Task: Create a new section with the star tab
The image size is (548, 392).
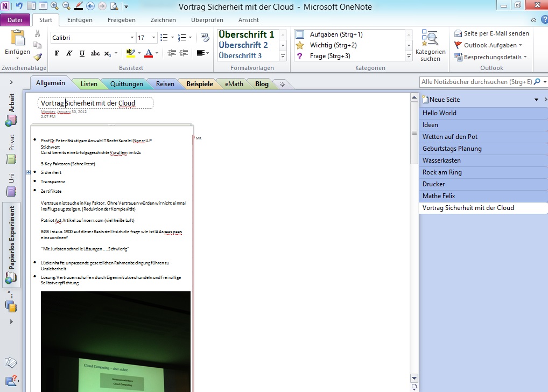Action: pos(283,84)
